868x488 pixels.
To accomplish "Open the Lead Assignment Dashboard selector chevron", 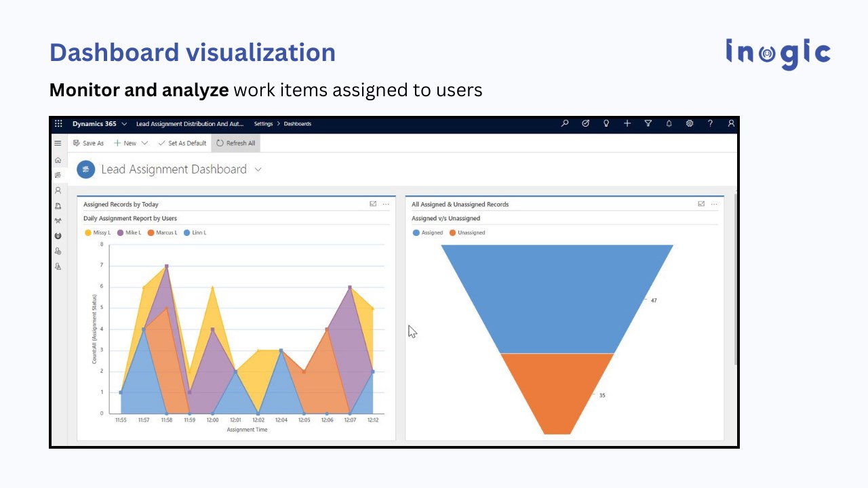I will [x=258, y=169].
